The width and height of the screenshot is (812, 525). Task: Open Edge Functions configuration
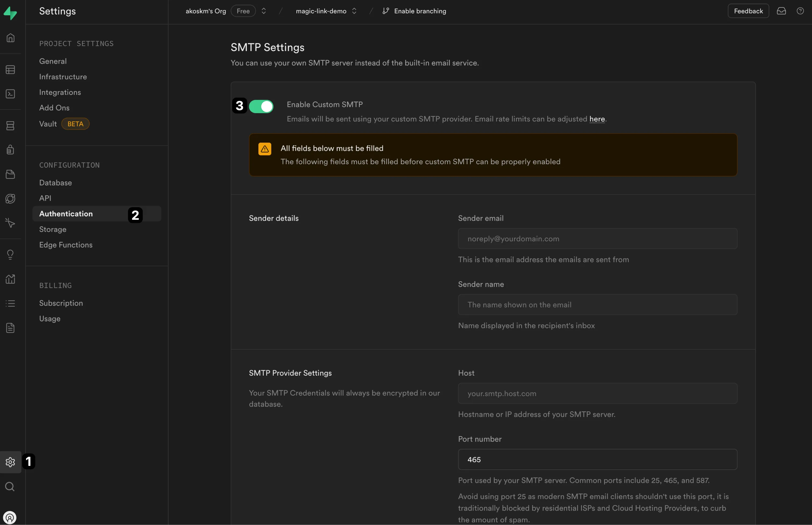[66, 245]
